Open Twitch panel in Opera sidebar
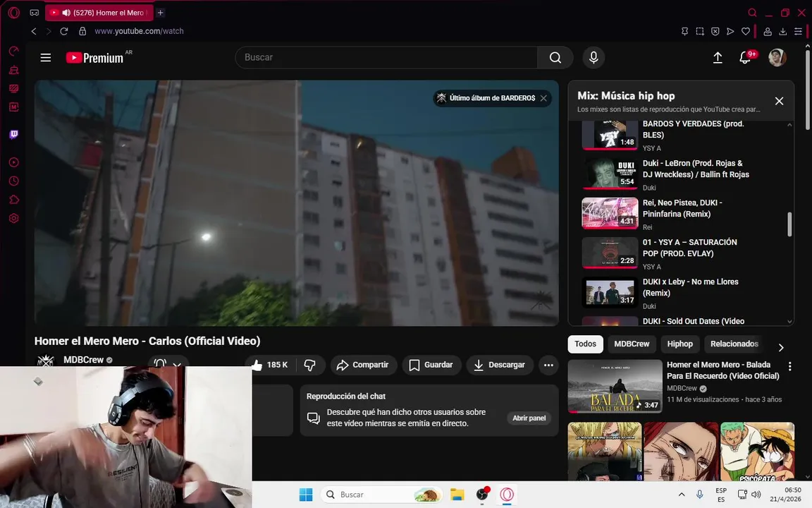This screenshot has height=508, width=812. [14, 135]
